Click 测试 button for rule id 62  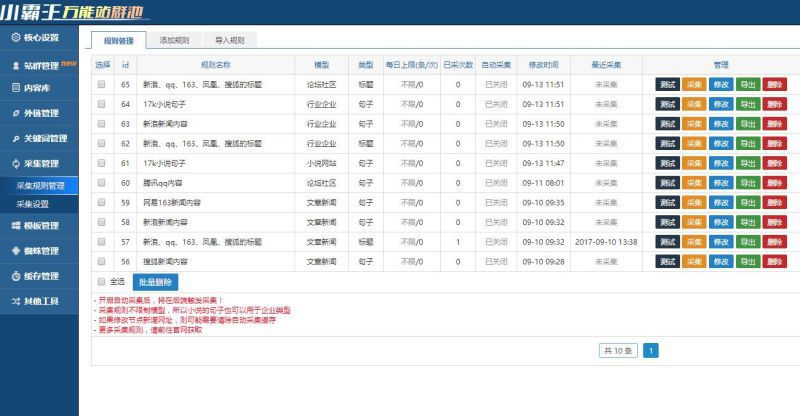(x=667, y=143)
